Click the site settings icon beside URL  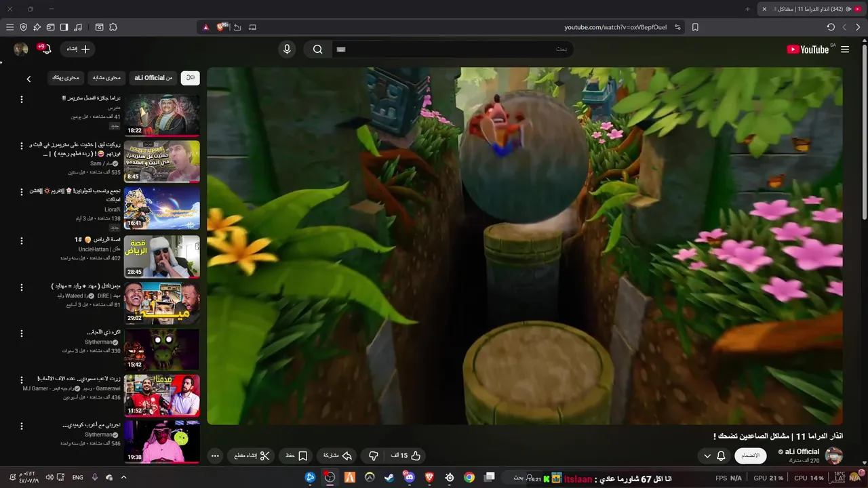click(677, 27)
